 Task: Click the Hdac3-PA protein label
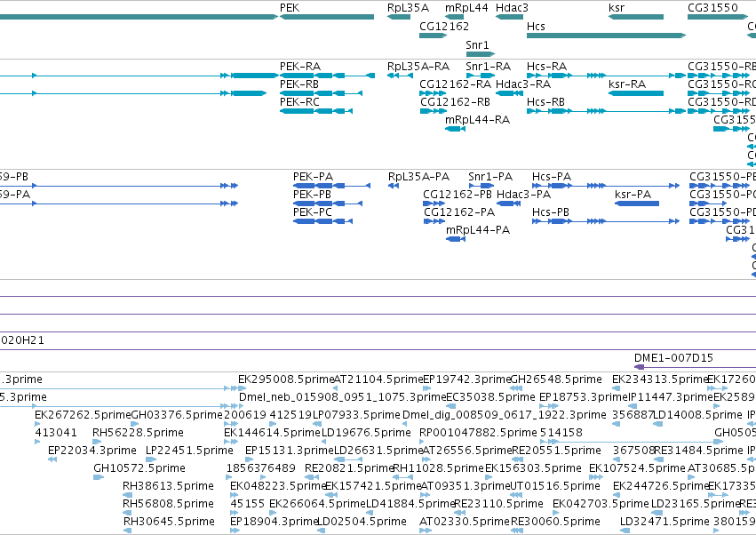pos(523,195)
